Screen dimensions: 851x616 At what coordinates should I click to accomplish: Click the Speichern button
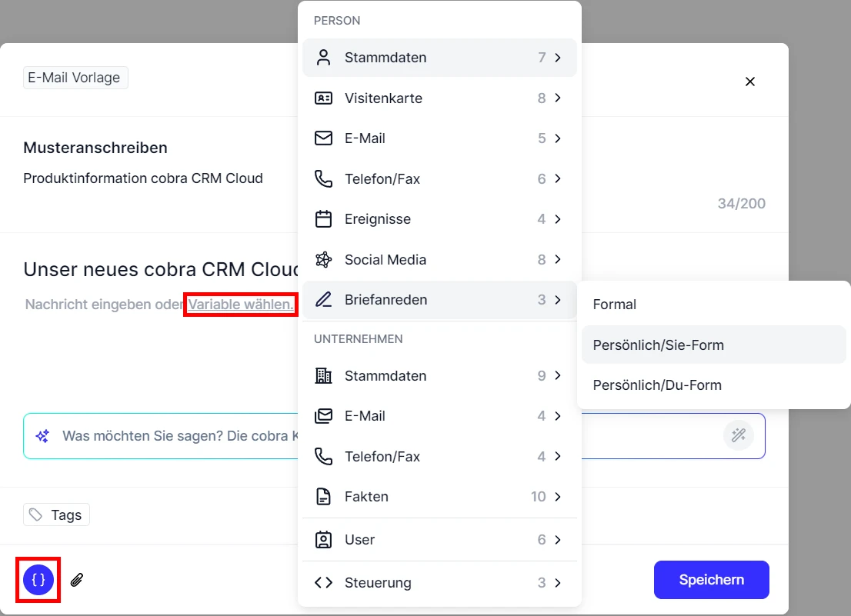click(x=711, y=579)
